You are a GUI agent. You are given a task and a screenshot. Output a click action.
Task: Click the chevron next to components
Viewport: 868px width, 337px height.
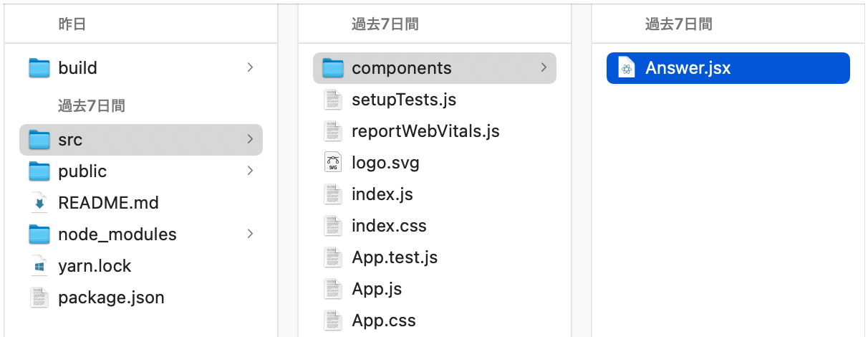(x=544, y=67)
